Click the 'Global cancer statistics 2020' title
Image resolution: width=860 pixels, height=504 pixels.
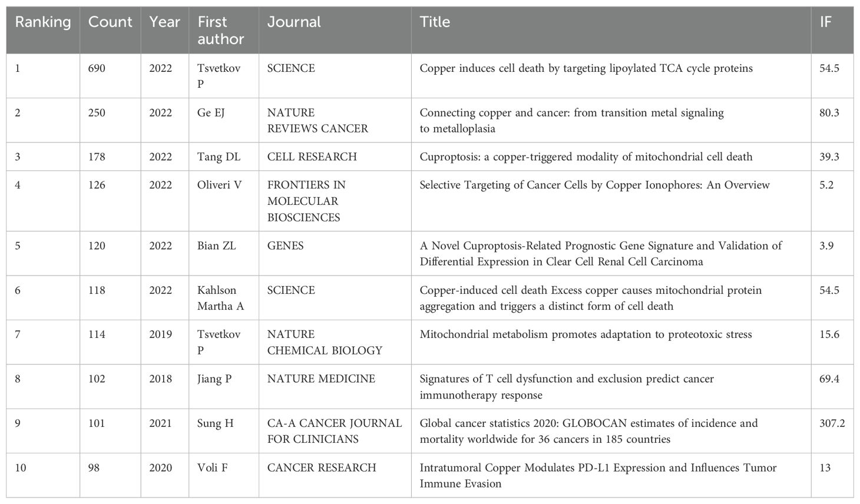(x=588, y=431)
